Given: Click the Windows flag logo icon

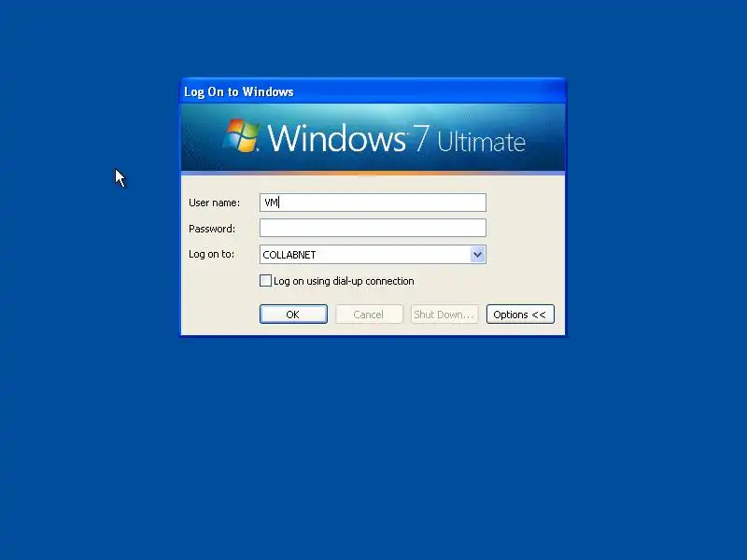Looking at the screenshot, I should (x=242, y=135).
